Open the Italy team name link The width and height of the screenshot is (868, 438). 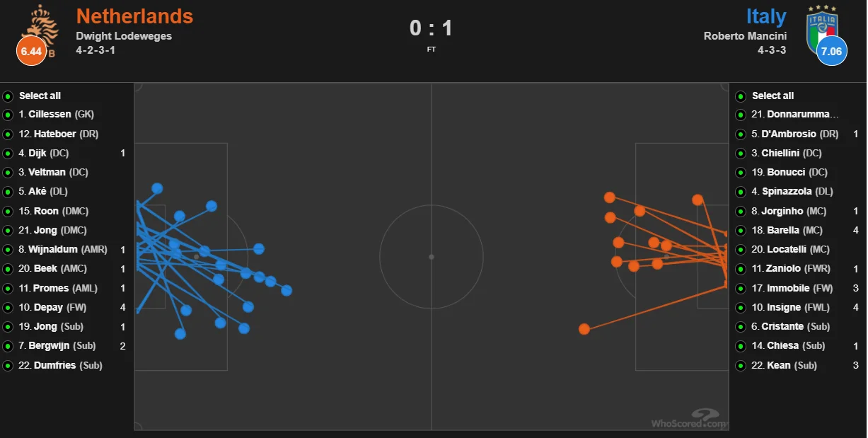pos(765,16)
